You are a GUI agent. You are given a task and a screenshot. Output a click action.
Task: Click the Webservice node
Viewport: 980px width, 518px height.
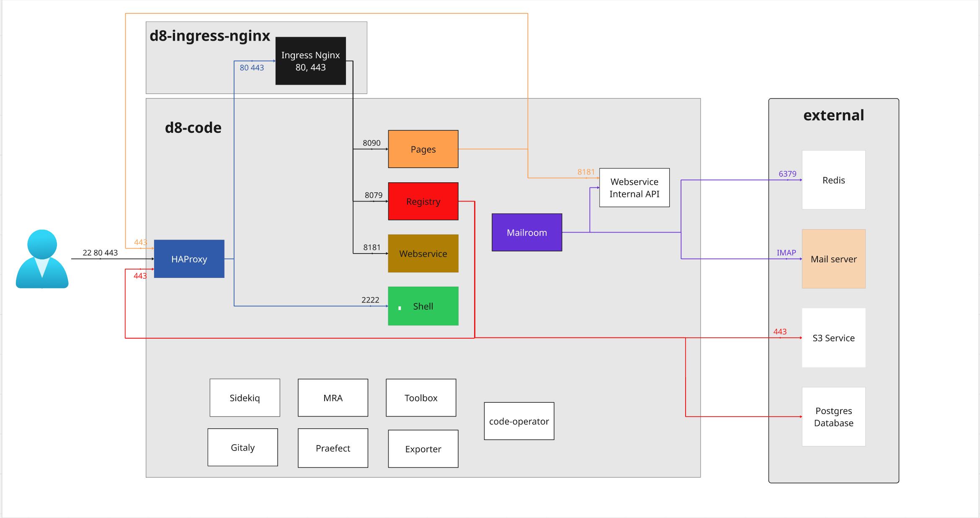click(423, 254)
